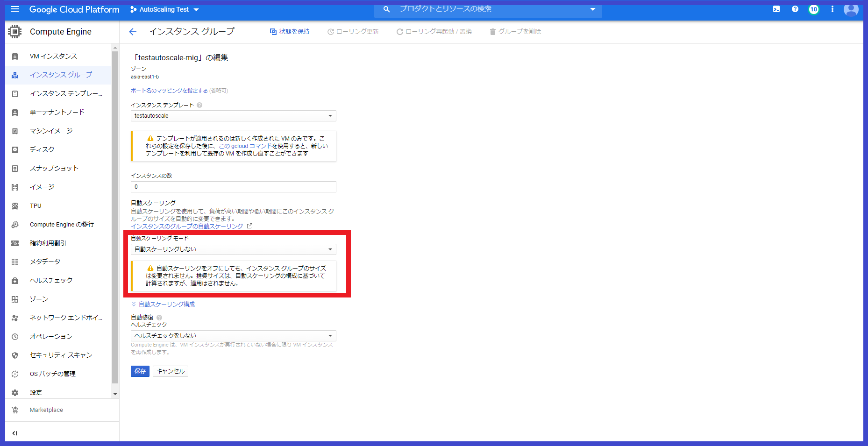Go back with the left arrow
Viewport: 868px width, 446px height.
133,32
